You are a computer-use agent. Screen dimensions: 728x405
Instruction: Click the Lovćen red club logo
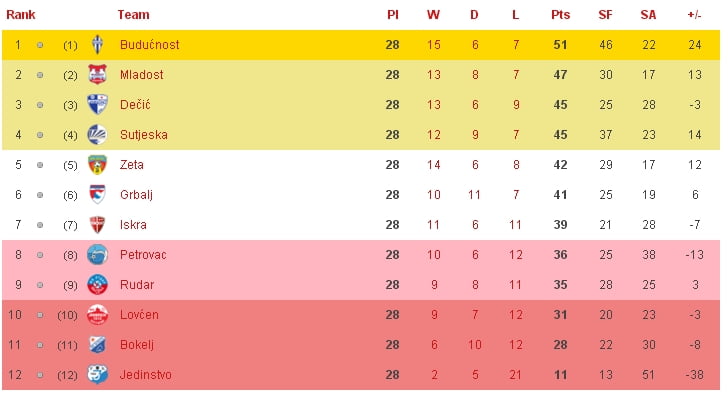click(97, 315)
